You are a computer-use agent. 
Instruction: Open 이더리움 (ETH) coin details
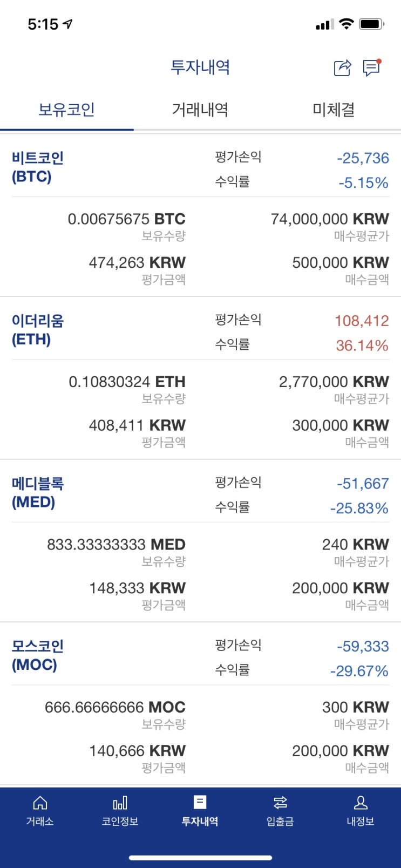coord(38,330)
